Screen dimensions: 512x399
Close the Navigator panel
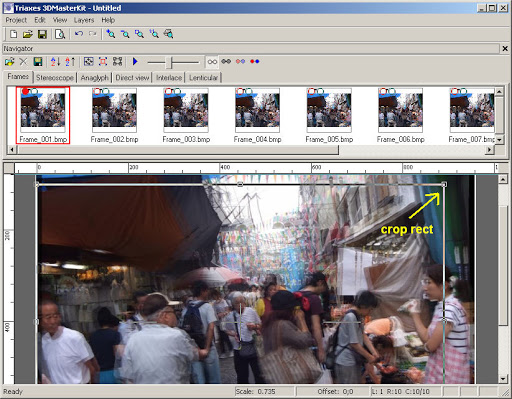[505, 49]
